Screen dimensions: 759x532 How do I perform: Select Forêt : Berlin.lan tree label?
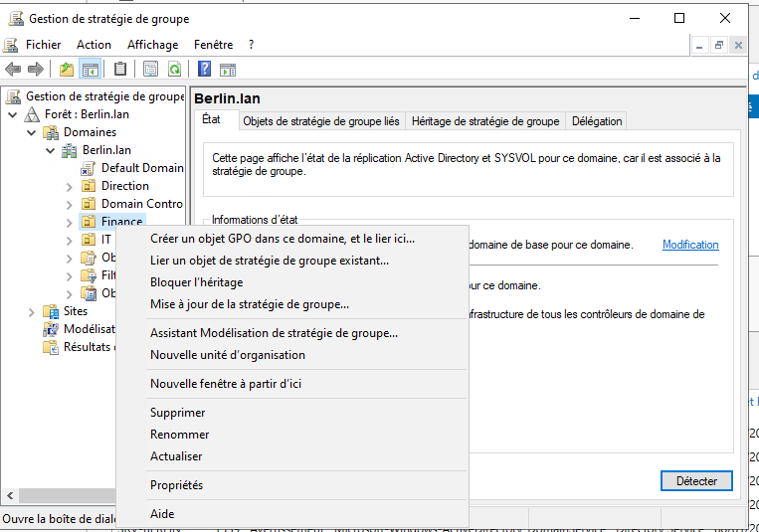pyautogui.click(x=87, y=114)
